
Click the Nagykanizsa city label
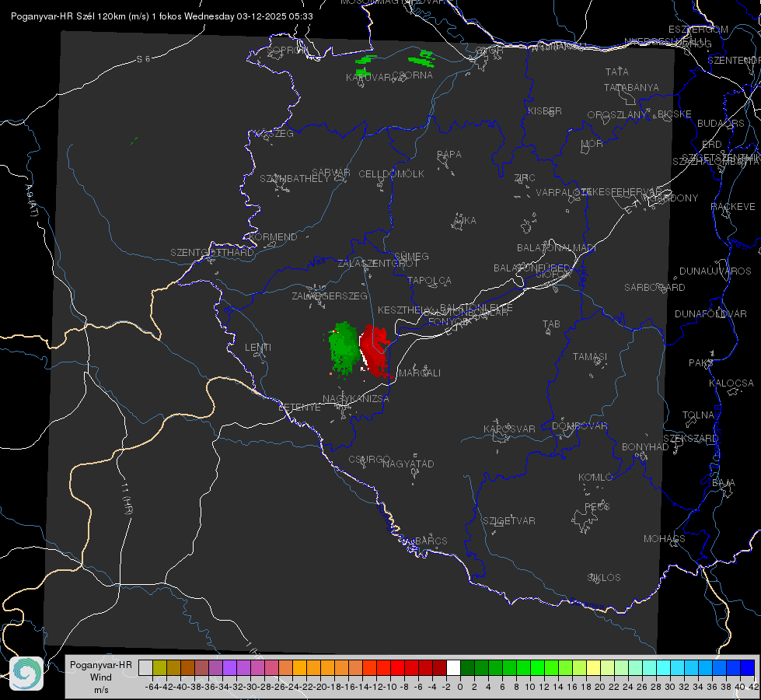[x=356, y=399]
